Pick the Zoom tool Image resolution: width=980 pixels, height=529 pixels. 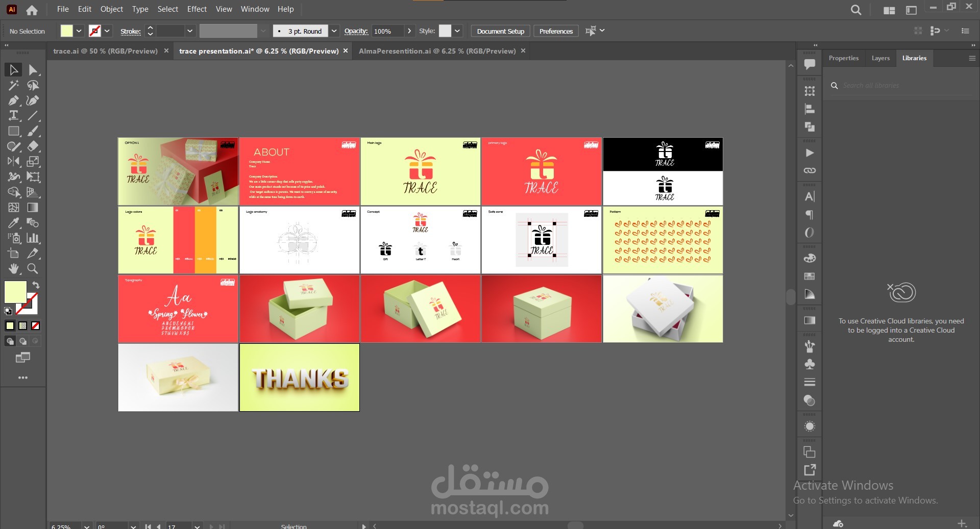[x=33, y=269]
